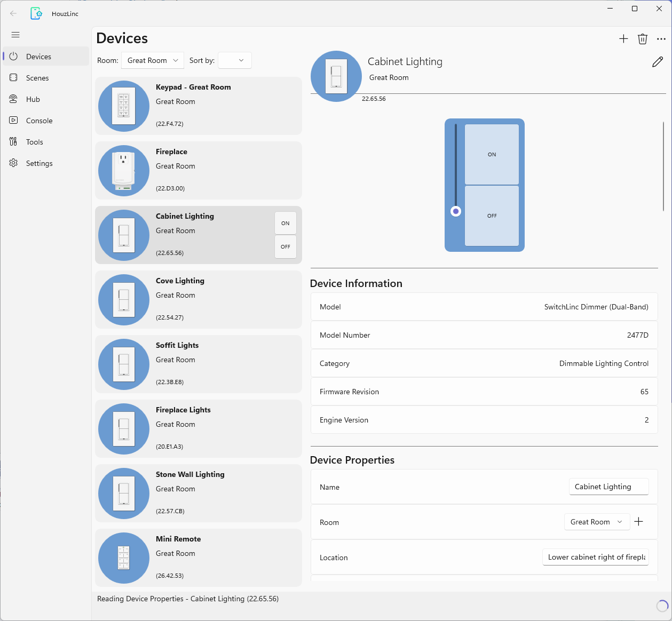Screen dimensions: 672x621
Task: Toggle the hamburger navigation menu
Action: [x=15, y=35]
